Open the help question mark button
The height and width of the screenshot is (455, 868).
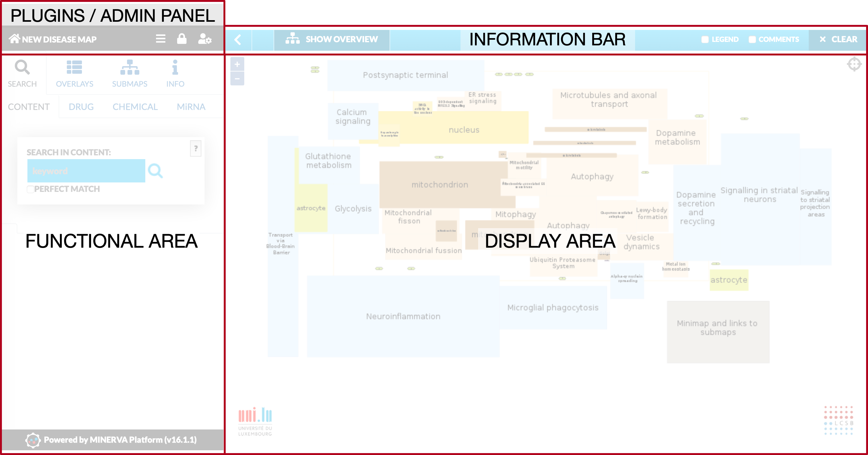[x=196, y=148]
